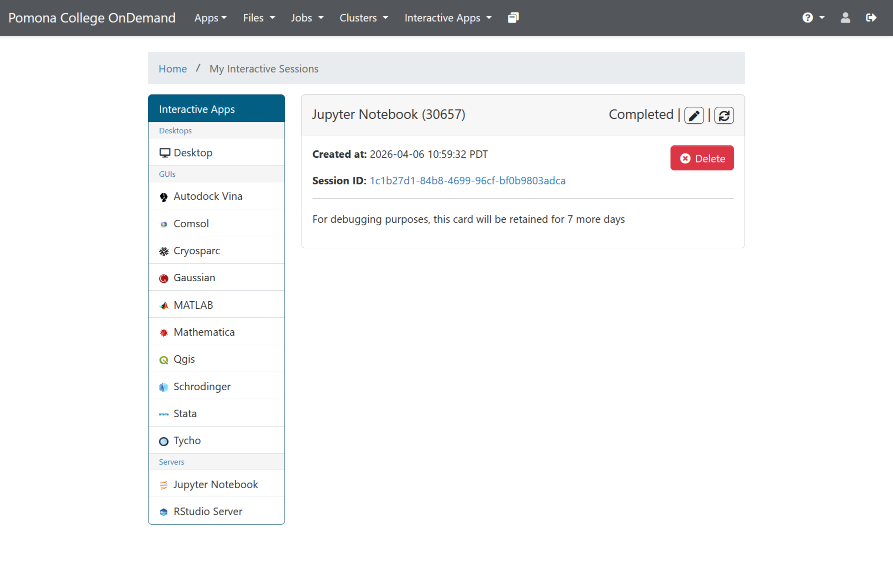This screenshot has width=893, height=588.
Task: Click the Completed status text
Action: tap(641, 114)
